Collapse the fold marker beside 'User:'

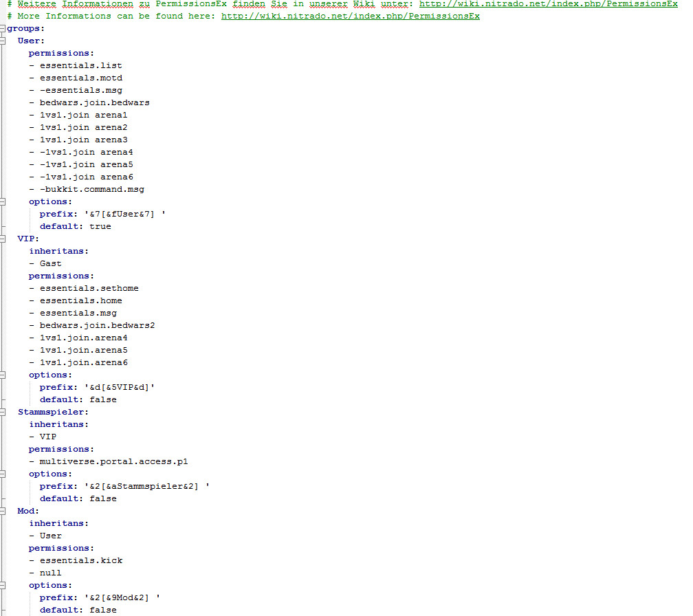[x=3, y=41]
